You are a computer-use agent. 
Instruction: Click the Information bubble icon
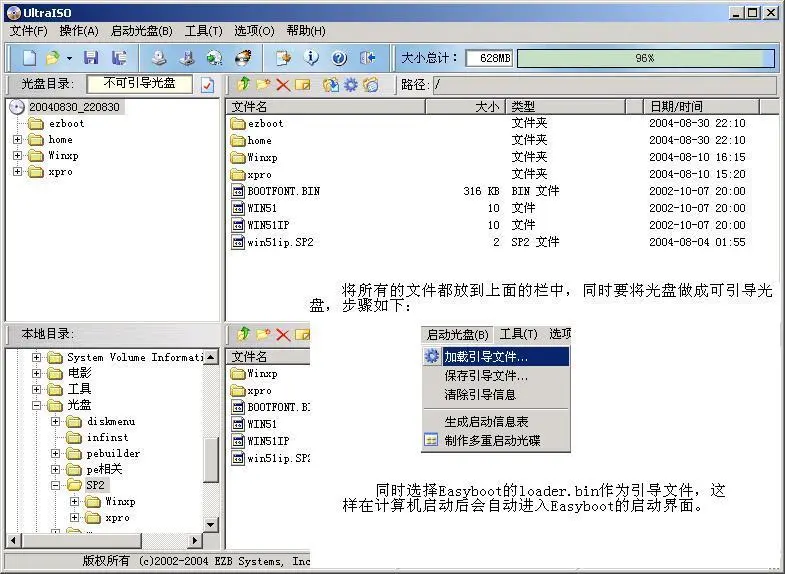coord(311,58)
